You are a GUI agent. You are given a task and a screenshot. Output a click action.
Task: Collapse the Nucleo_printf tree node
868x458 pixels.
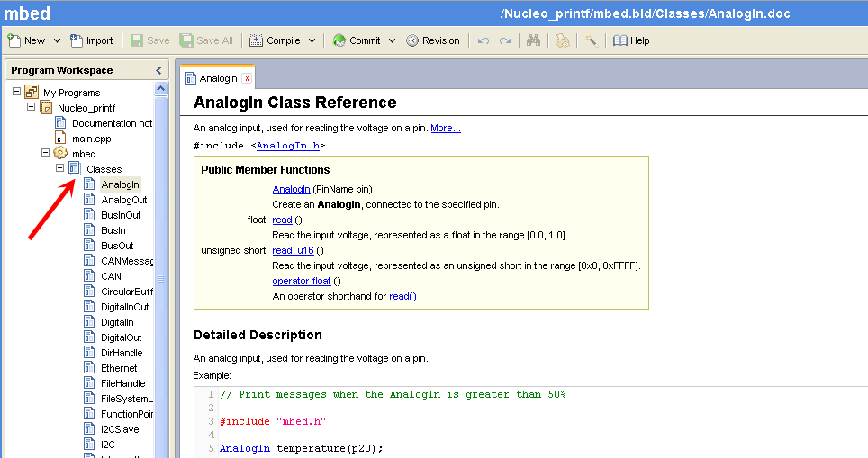click(x=31, y=107)
